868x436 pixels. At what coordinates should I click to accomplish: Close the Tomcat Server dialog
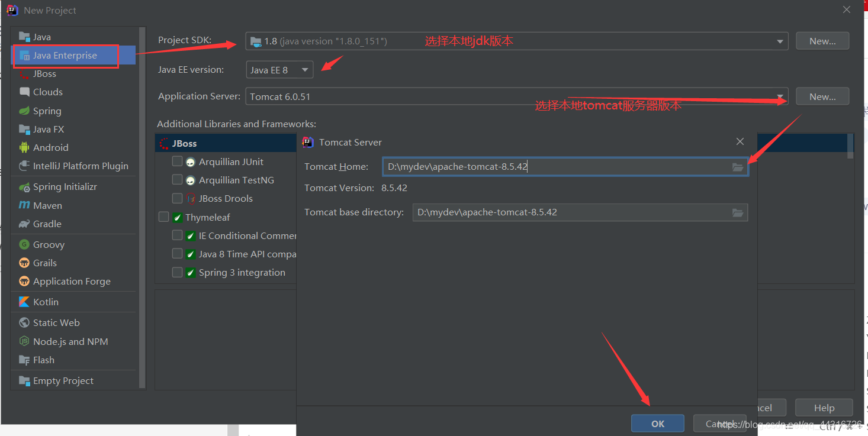click(x=740, y=142)
